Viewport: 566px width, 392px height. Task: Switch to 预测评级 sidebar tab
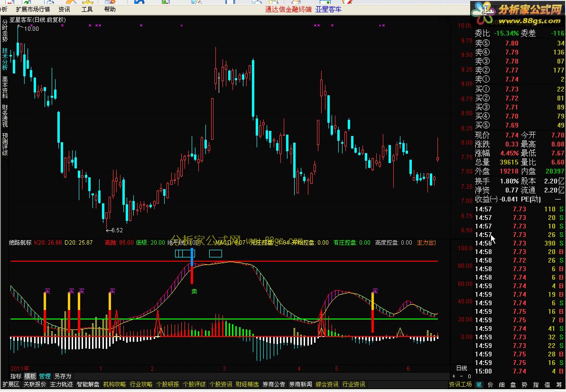pyautogui.click(x=5, y=144)
